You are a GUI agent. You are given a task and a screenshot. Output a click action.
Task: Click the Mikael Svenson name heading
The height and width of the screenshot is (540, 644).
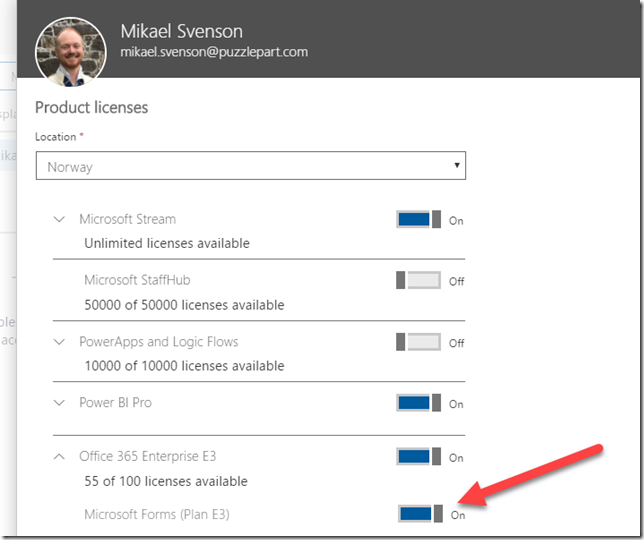pos(182,32)
